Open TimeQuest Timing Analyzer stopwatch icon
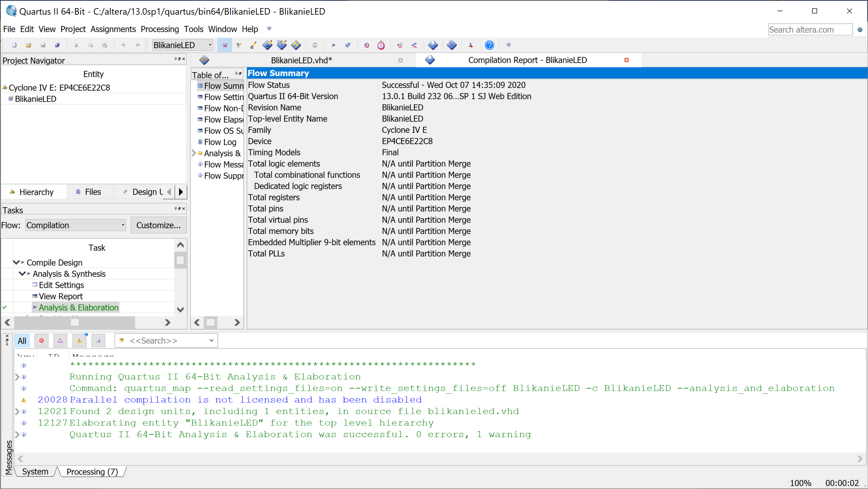The width and height of the screenshot is (868, 489). [x=381, y=45]
